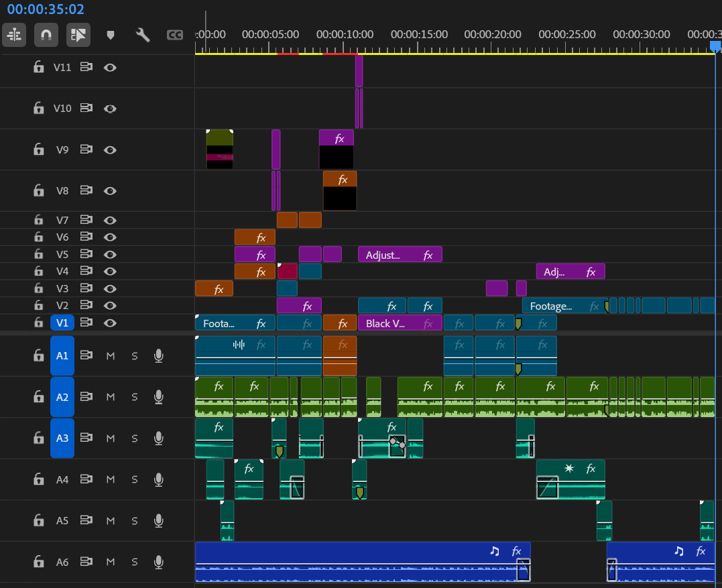The height and width of the screenshot is (588, 722).
Task: Enable the Snap magnet icon
Action: pos(46,35)
